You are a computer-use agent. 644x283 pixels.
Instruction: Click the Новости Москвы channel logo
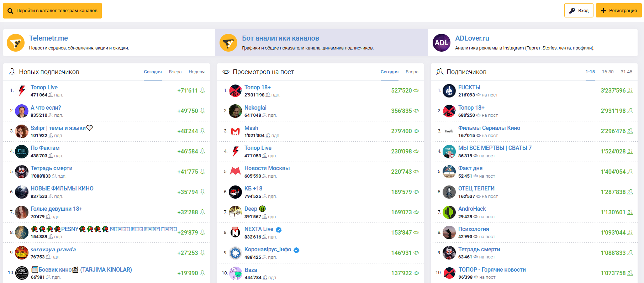pos(236,172)
